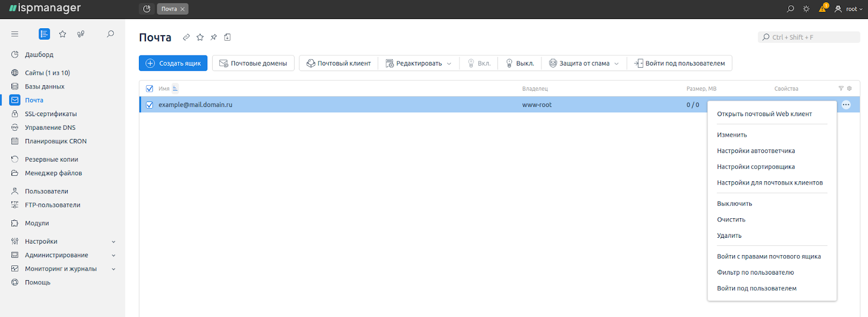This screenshot has width=868, height=317.
Task: Select sidebar menu list view icon
Action: (x=44, y=34)
